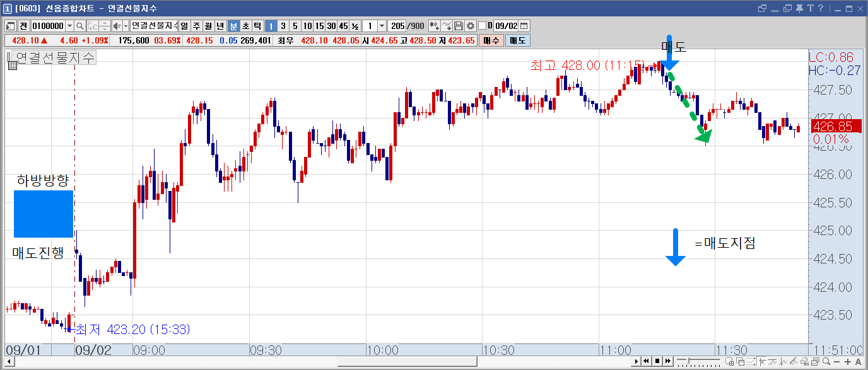Screen dimensions: 868x370
Task: Select the 틱 (tick) period toggle
Action: pyautogui.click(x=257, y=26)
